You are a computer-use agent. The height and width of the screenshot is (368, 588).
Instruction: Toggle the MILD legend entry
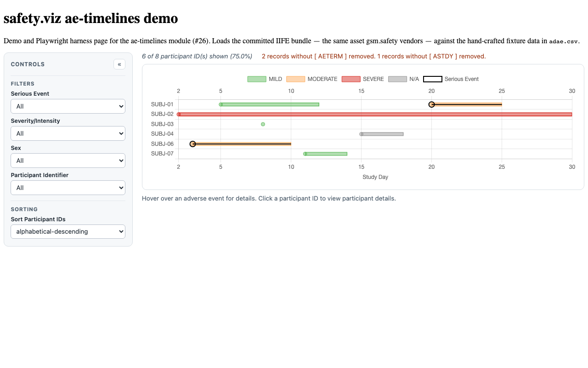click(265, 79)
